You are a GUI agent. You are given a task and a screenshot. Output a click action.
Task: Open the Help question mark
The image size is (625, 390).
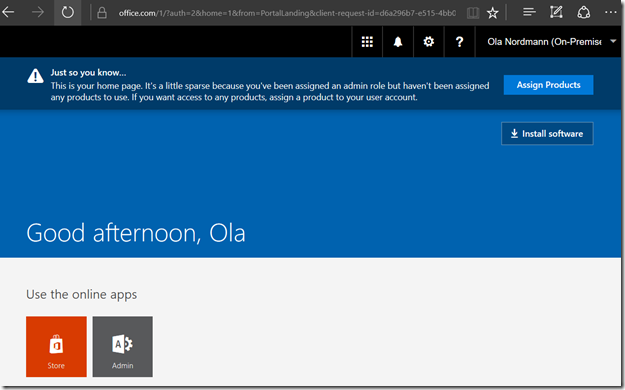tap(459, 41)
